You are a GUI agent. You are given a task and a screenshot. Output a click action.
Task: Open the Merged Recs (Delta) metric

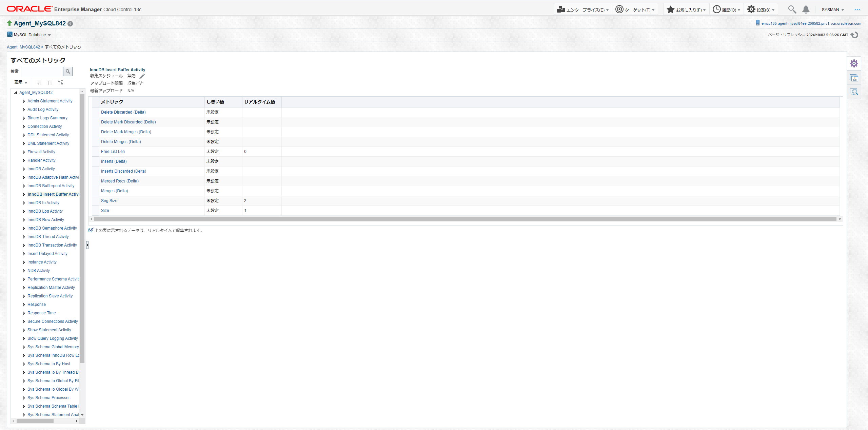[x=120, y=181]
